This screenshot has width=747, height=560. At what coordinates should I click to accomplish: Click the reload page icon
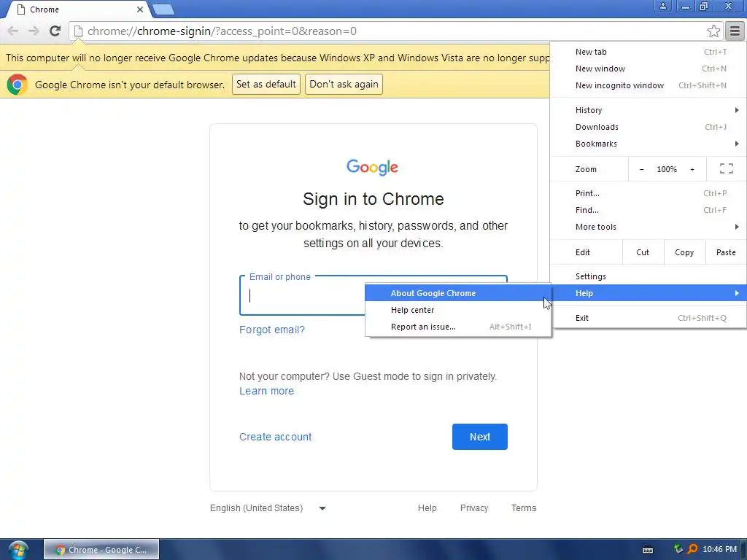pos(55,31)
